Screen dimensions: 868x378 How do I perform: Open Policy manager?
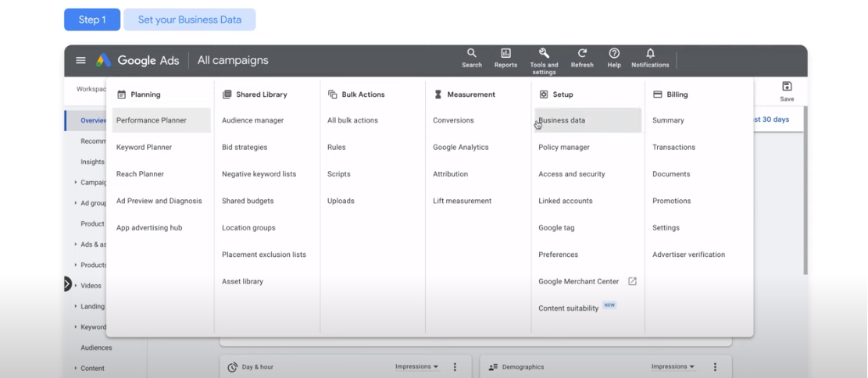(564, 147)
